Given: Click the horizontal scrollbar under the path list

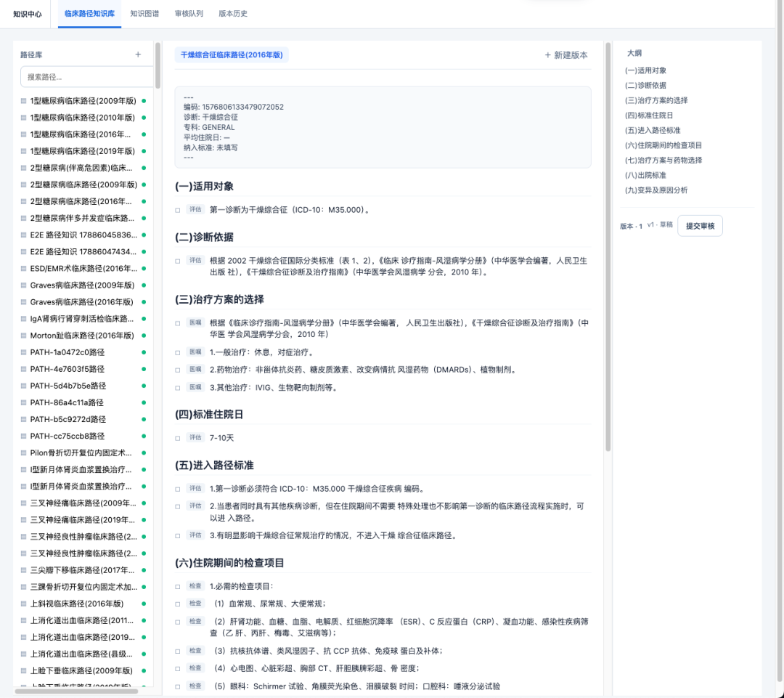Looking at the screenshot, I should tap(76, 691).
